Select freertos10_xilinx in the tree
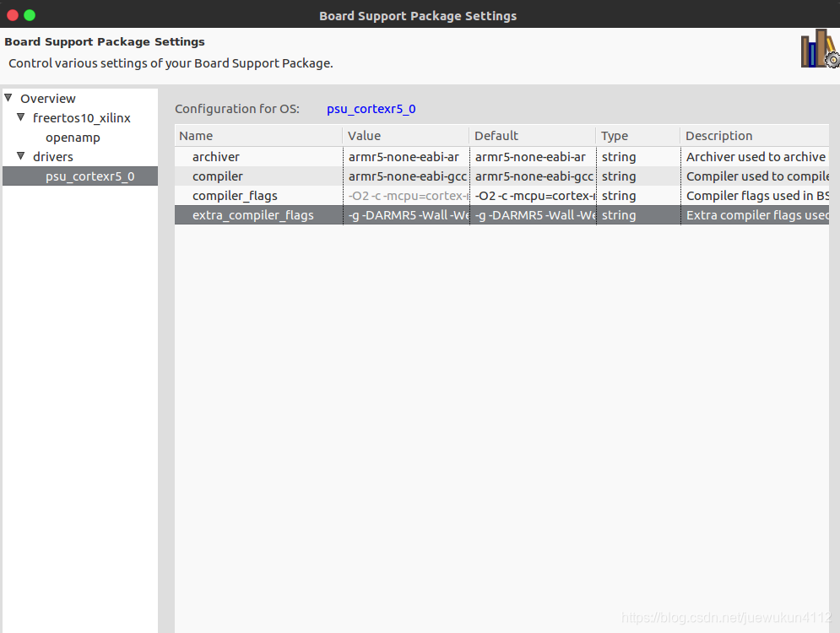This screenshot has height=633, width=840. (x=81, y=118)
